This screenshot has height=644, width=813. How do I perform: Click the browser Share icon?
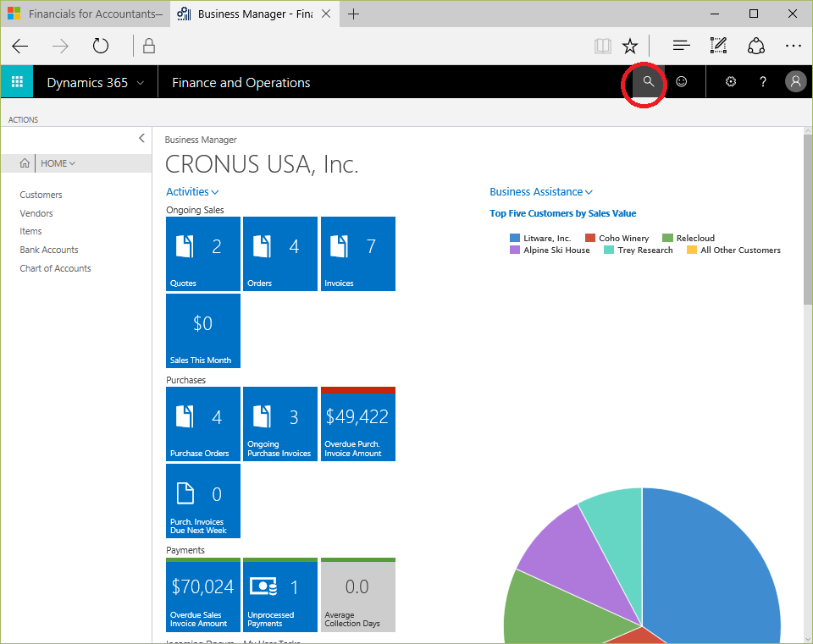tap(756, 46)
